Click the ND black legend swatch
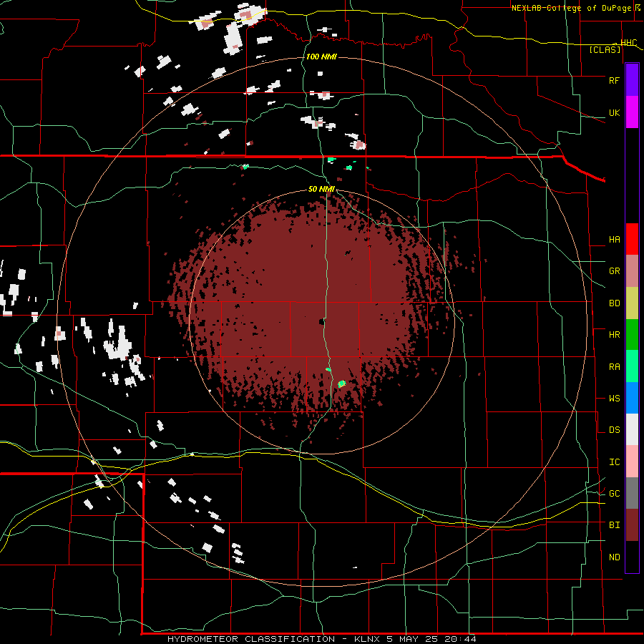The height and width of the screenshot is (644, 644). (632, 557)
